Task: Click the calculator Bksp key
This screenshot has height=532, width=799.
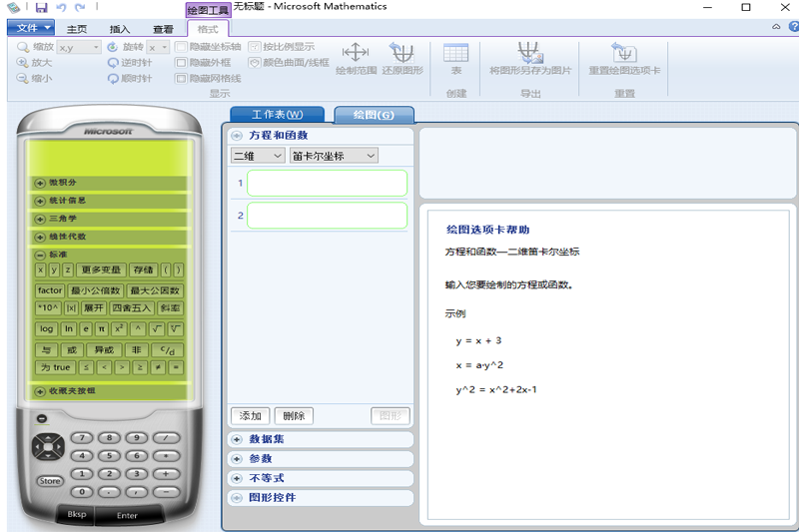Action: coord(77,514)
